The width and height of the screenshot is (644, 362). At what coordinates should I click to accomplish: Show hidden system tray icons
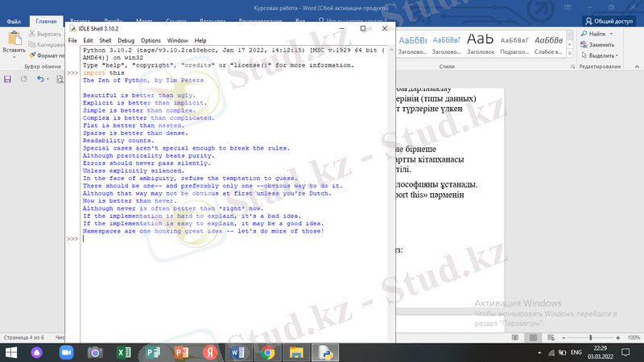pos(539,352)
